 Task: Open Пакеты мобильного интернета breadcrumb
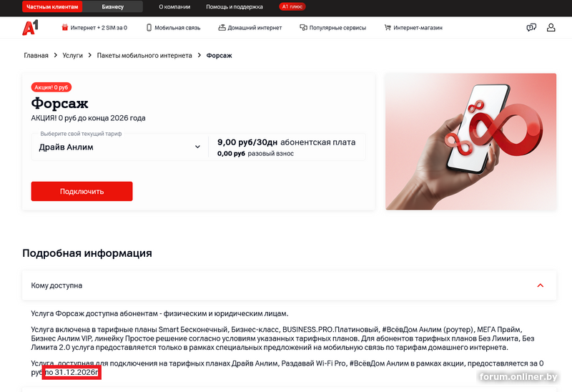pos(144,56)
